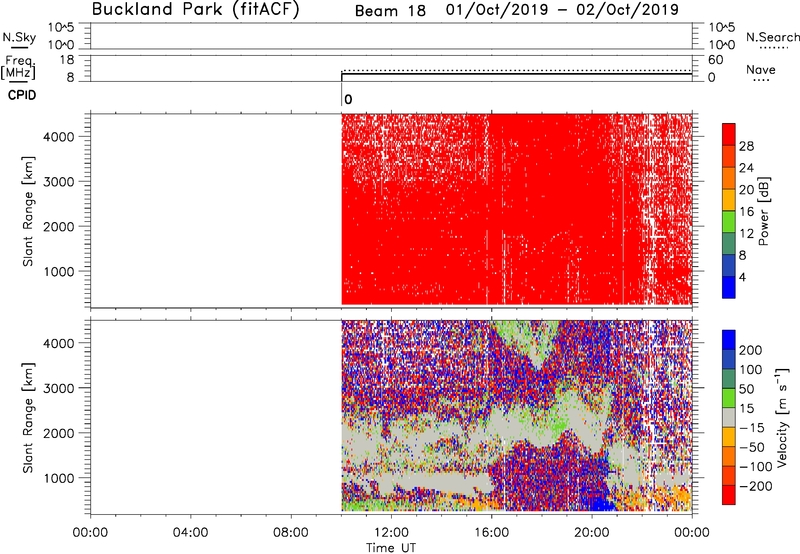Click the '60' tick on the Nave axis
The height and width of the screenshot is (554, 800).
coord(716,60)
